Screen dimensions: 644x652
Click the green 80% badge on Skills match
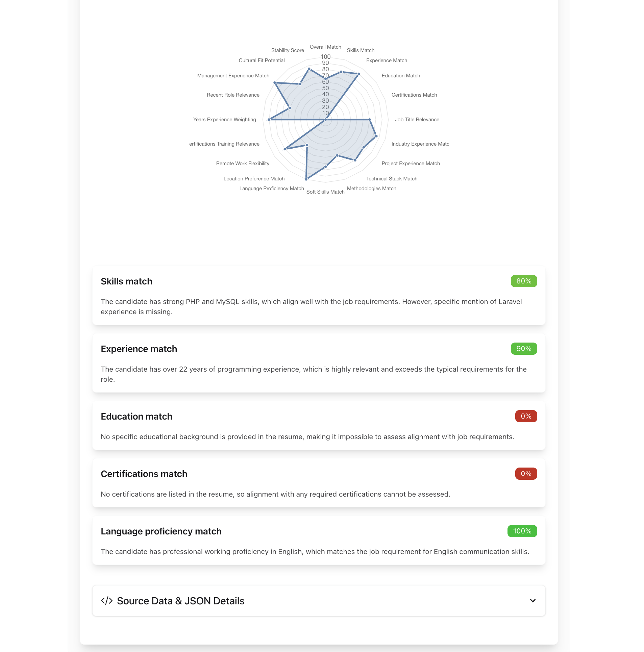tap(523, 281)
